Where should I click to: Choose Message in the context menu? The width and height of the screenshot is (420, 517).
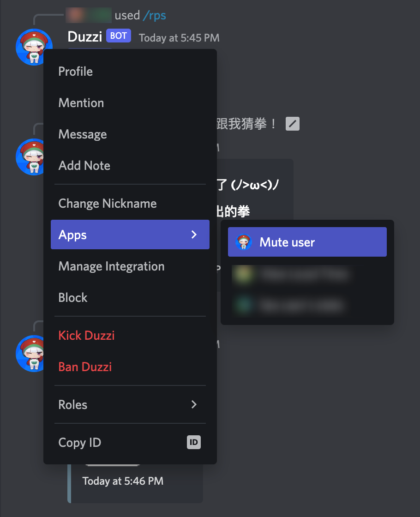[130, 134]
